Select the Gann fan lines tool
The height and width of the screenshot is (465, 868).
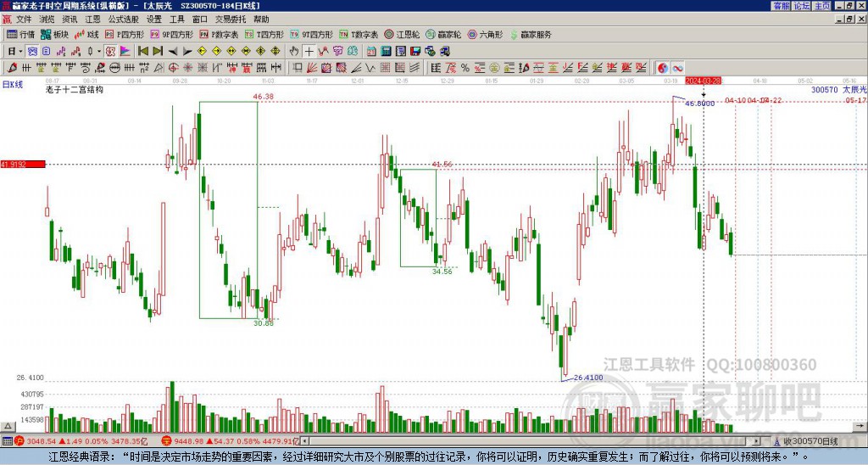pos(312,68)
